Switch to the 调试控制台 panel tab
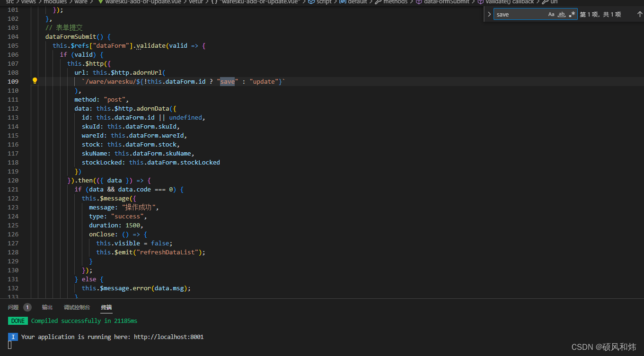Viewport: 644px width, 356px height. (x=77, y=307)
